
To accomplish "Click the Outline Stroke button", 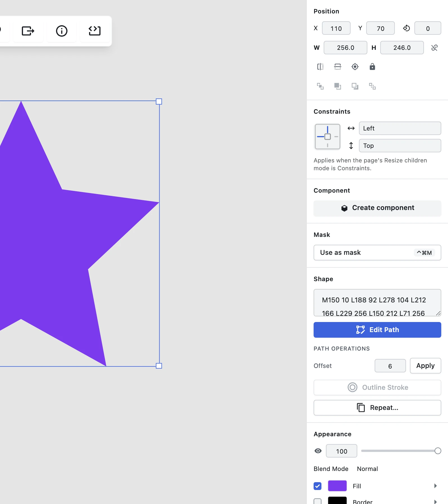I will click(x=377, y=388).
